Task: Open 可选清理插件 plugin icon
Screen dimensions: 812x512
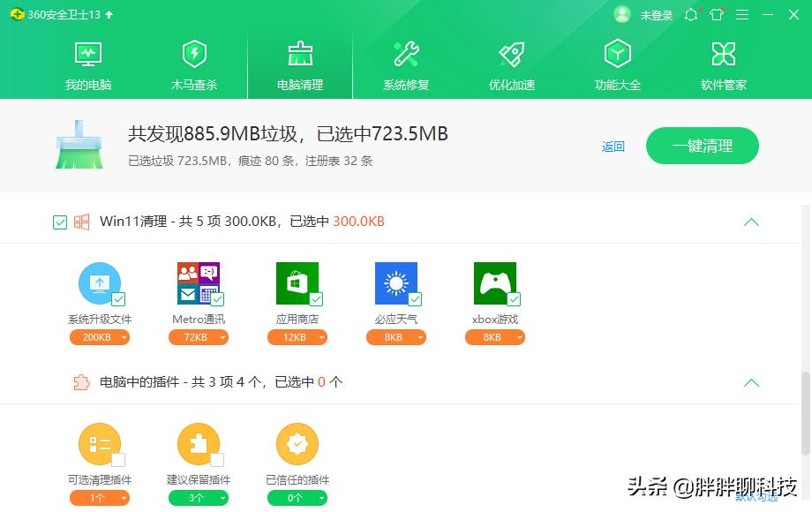Action: click(100, 444)
